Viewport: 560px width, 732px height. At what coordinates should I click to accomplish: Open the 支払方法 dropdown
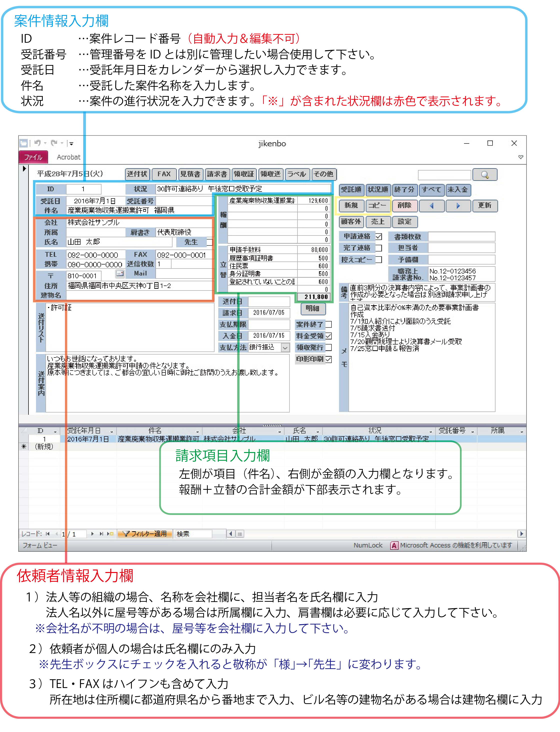[285, 348]
